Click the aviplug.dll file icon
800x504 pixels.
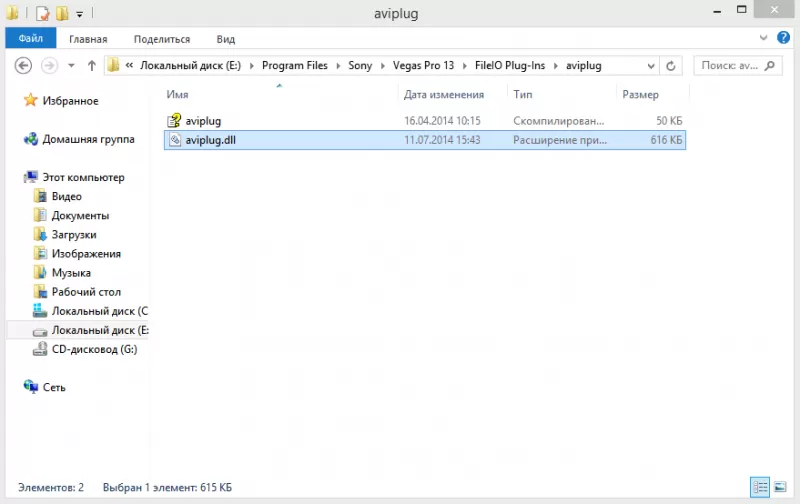pos(174,140)
